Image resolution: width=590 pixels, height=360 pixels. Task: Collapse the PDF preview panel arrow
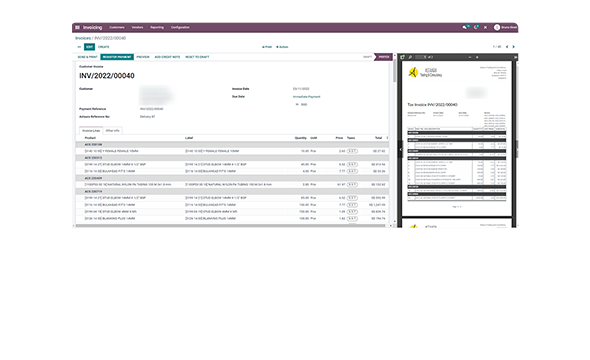click(400, 149)
